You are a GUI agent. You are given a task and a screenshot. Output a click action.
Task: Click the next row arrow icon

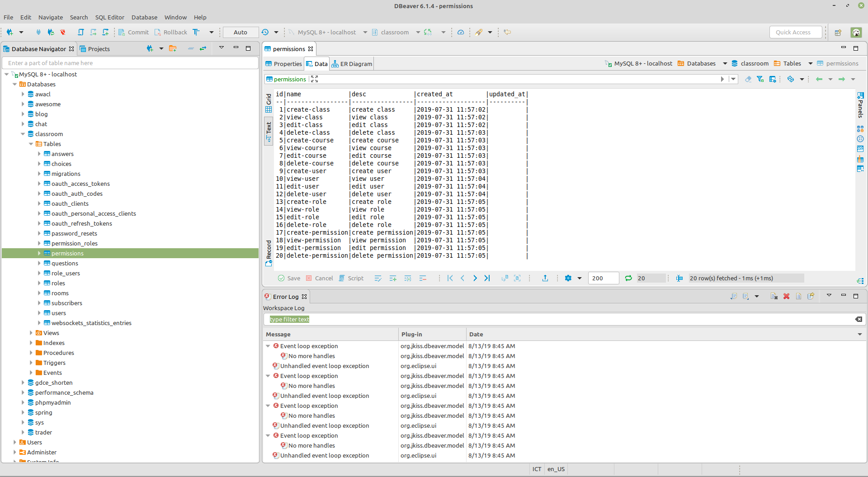(x=475, y=278)
